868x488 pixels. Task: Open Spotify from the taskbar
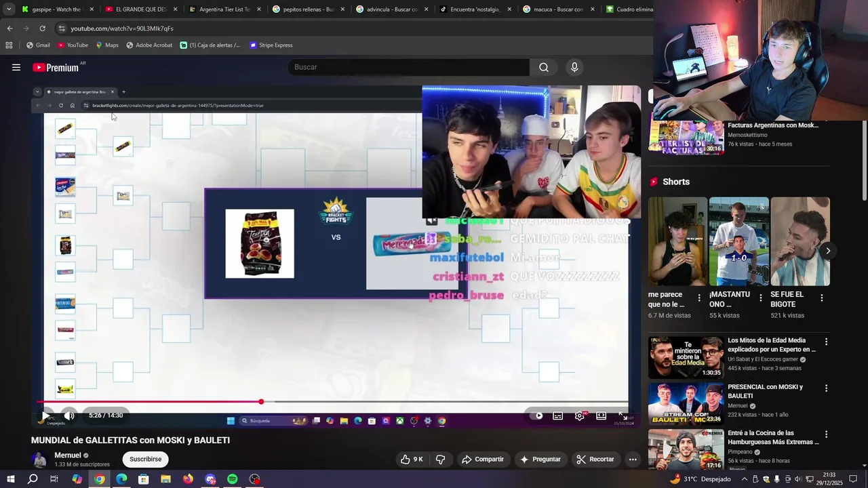click(233, 479)
